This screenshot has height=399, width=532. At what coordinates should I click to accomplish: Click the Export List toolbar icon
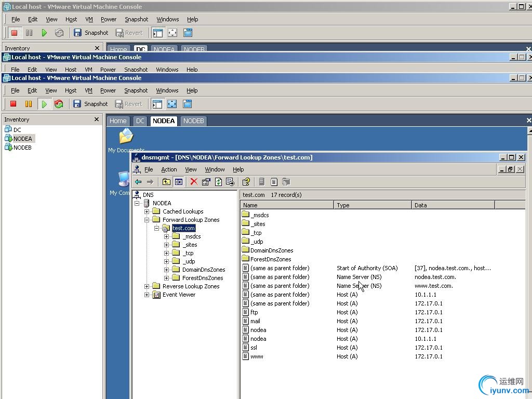(x=230, y=182)
